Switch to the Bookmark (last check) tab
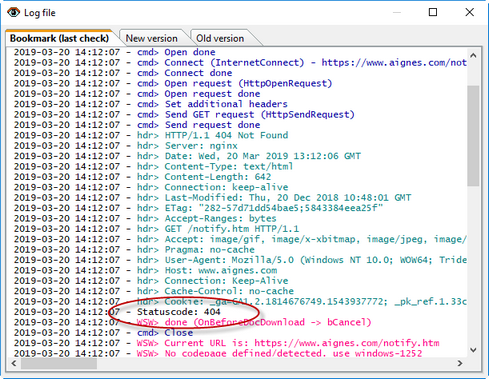 (x=59, y=38)
